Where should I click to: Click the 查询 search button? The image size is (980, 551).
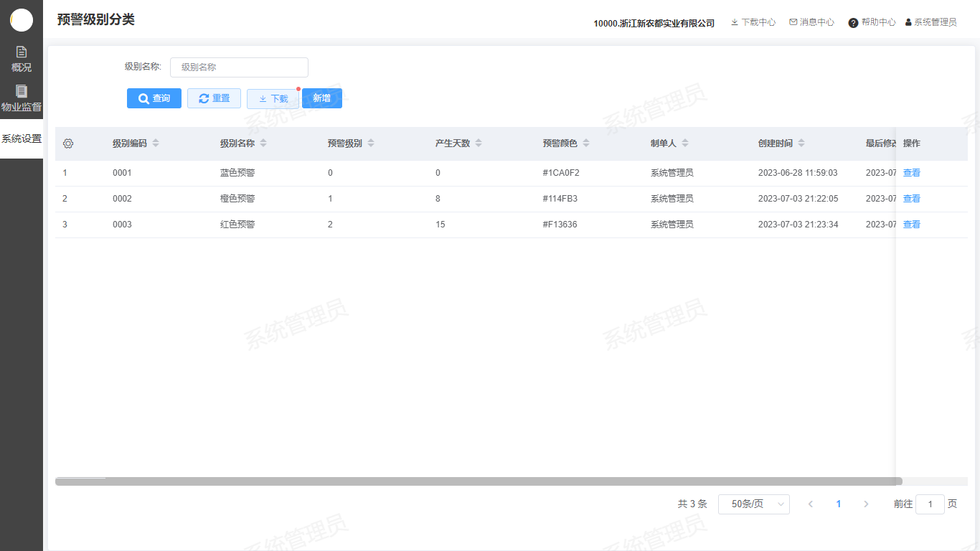pyautogui.click(x=154, y=98)
